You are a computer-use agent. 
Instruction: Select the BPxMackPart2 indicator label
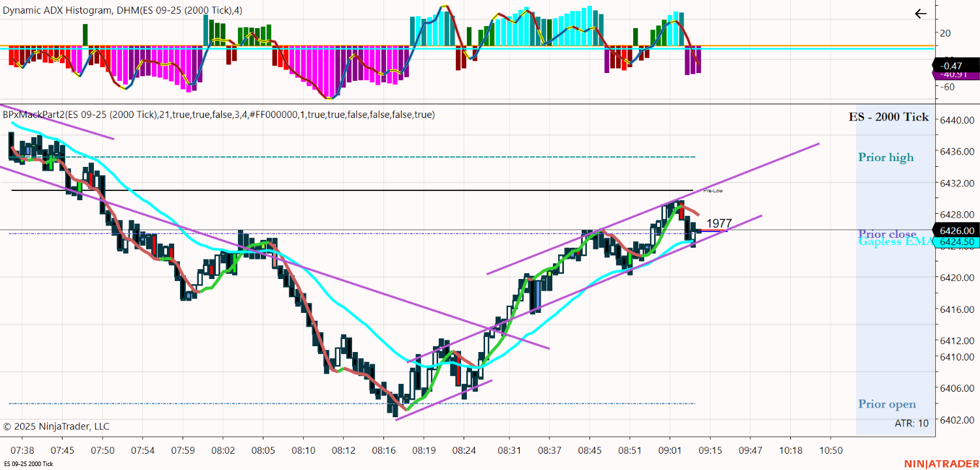pos(219,115)
